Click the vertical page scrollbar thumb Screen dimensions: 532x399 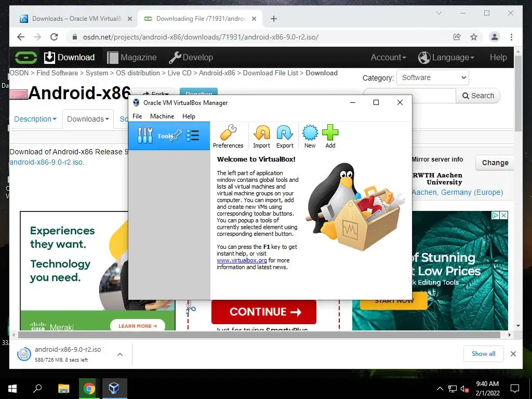click(518, 94)
